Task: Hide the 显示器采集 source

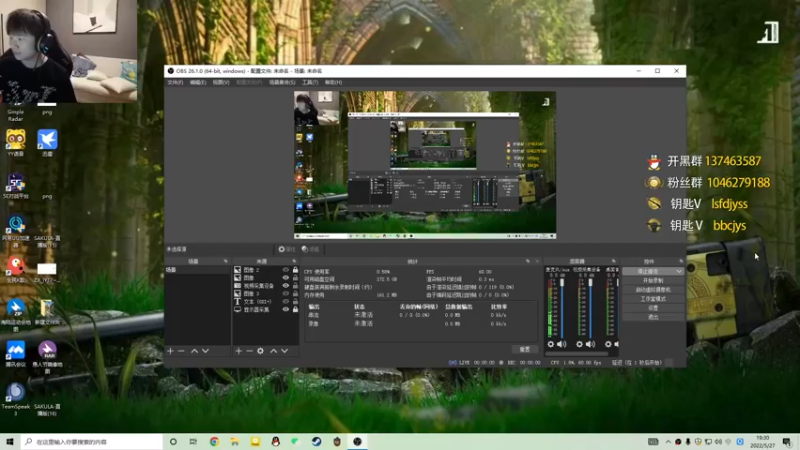Action: (x=286, y=309)
